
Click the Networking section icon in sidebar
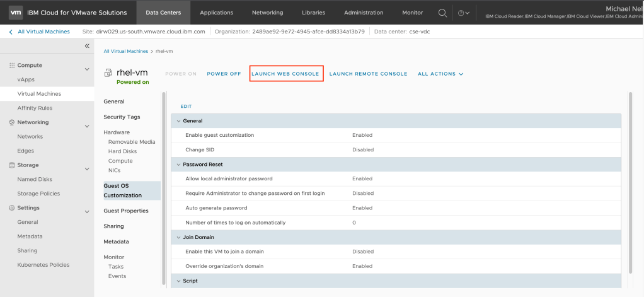11,123
